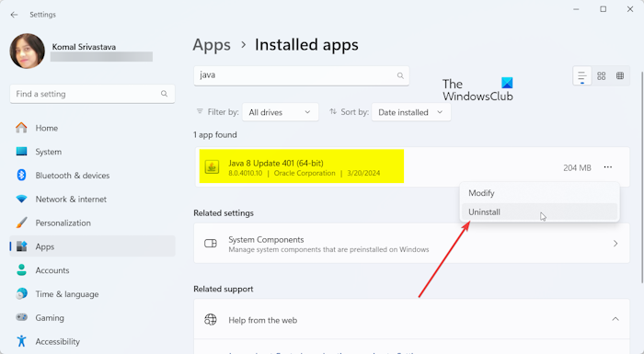The image size is (644, 354).
Task: Open the Sort by Date installed dropdown
Action: coord(411,112)
